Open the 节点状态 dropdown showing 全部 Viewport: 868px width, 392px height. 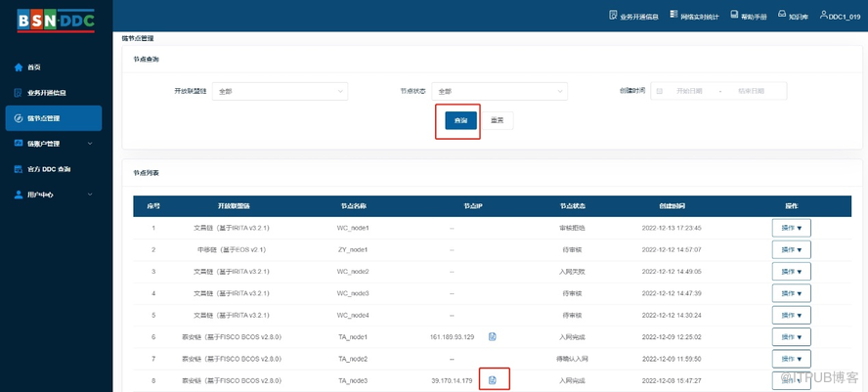coord(499,91)
